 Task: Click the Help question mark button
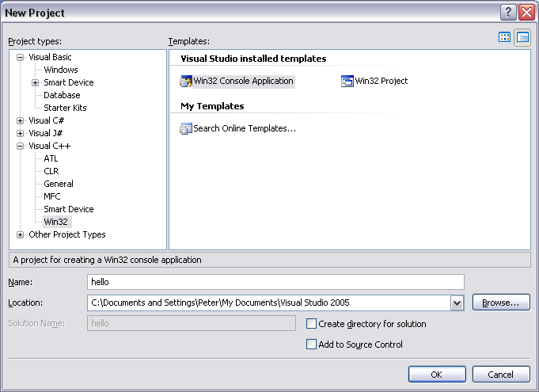[509, 13]
